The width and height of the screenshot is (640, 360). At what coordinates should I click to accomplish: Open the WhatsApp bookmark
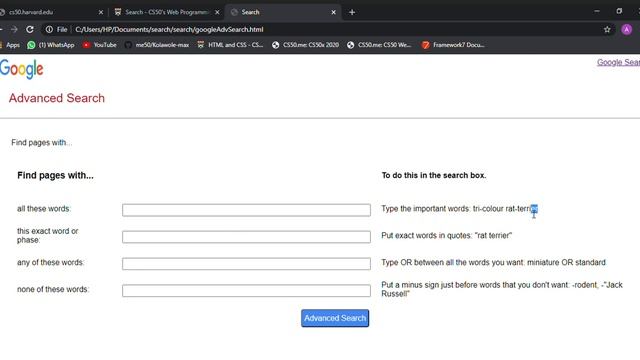[51, 45]
